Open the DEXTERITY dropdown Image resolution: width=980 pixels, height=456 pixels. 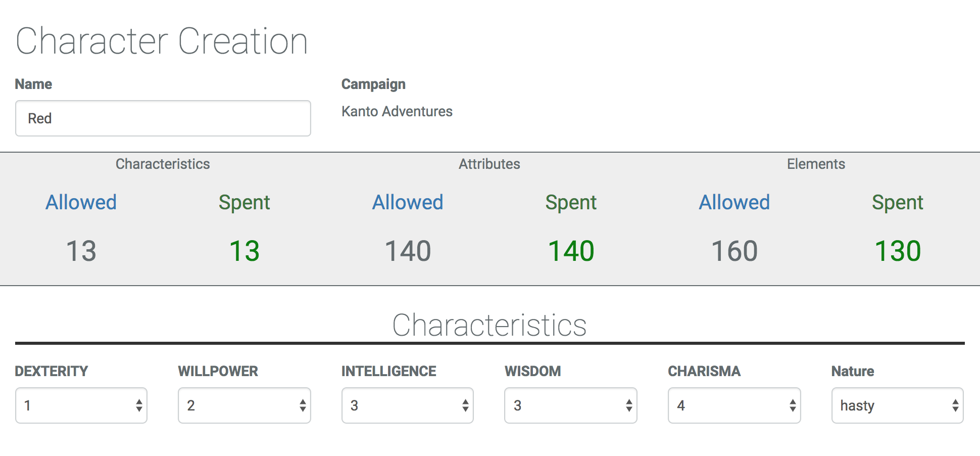(x=81, y=405)
